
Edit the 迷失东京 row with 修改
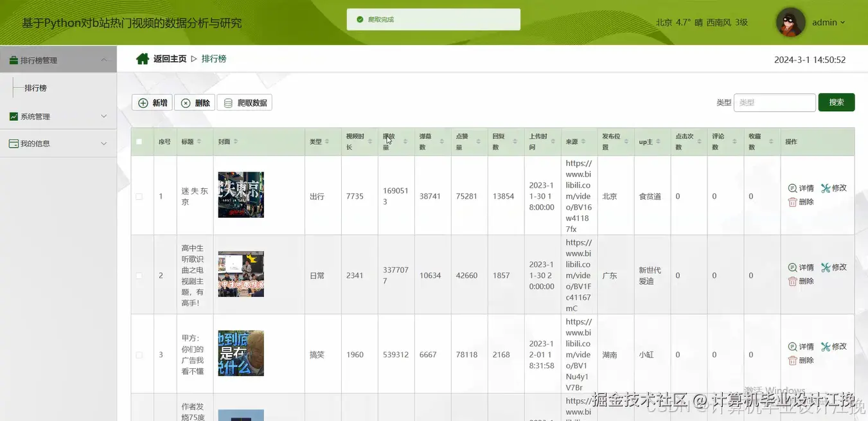coord(834,188)
